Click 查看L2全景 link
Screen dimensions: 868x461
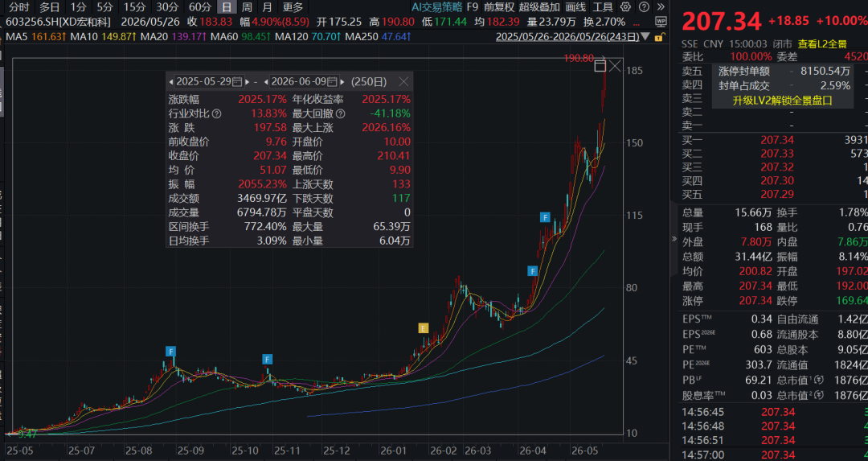point(822,43)
